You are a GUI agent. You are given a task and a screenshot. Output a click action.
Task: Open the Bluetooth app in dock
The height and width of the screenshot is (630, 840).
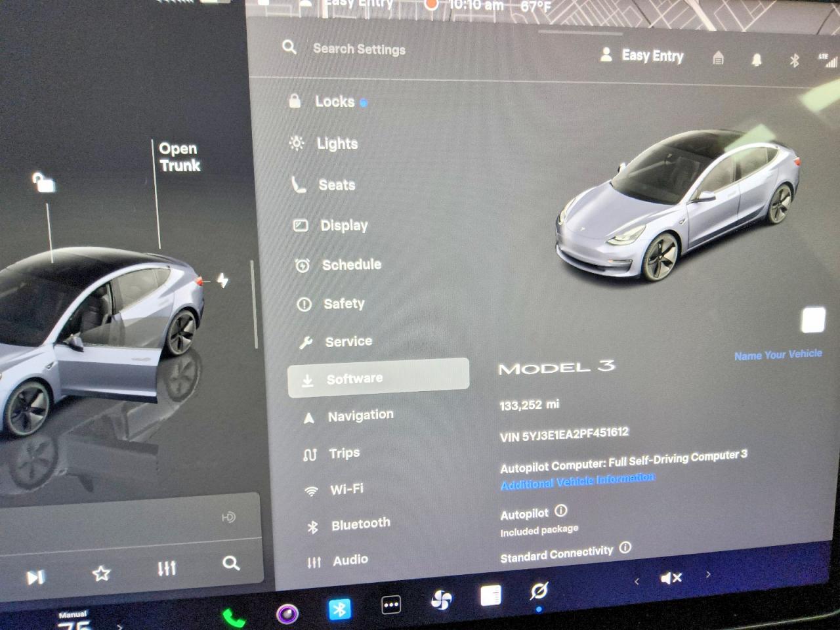(339, 610)
